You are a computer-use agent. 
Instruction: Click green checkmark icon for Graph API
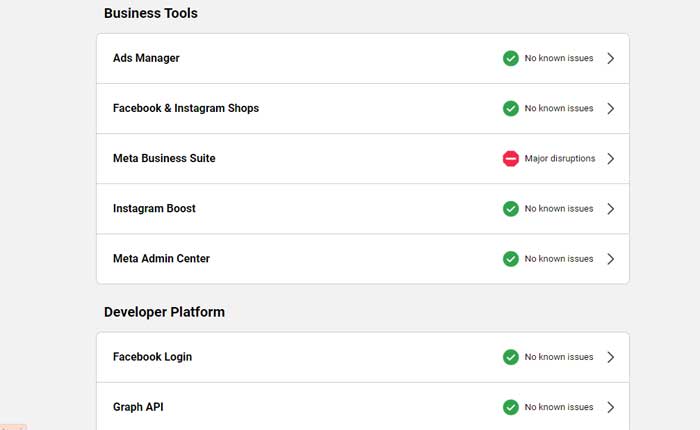tap(510, 407)
